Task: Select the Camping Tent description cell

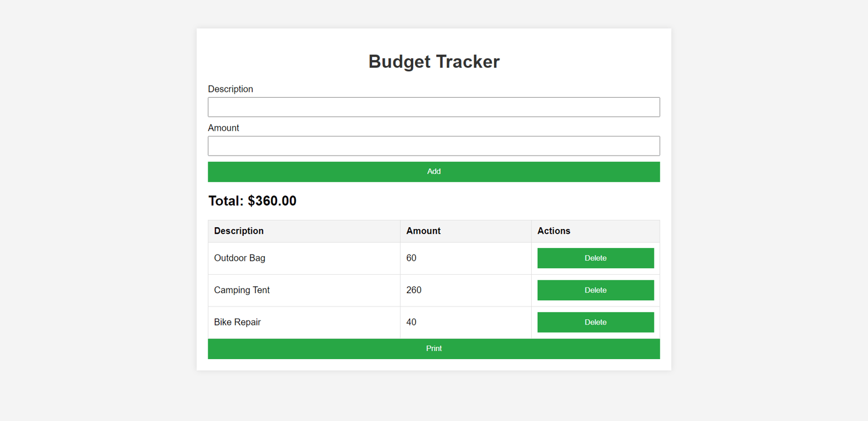Action: [x=242, y=290]
